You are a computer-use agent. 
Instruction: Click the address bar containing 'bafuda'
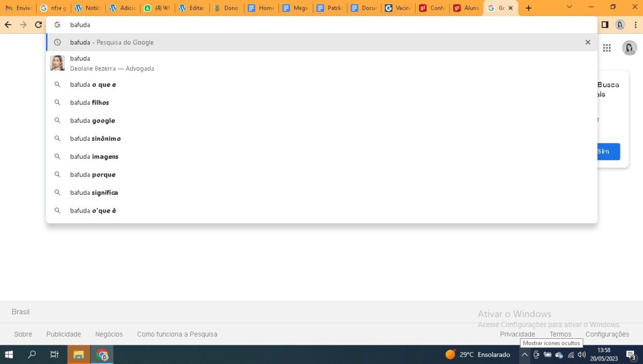click(322, 25)
